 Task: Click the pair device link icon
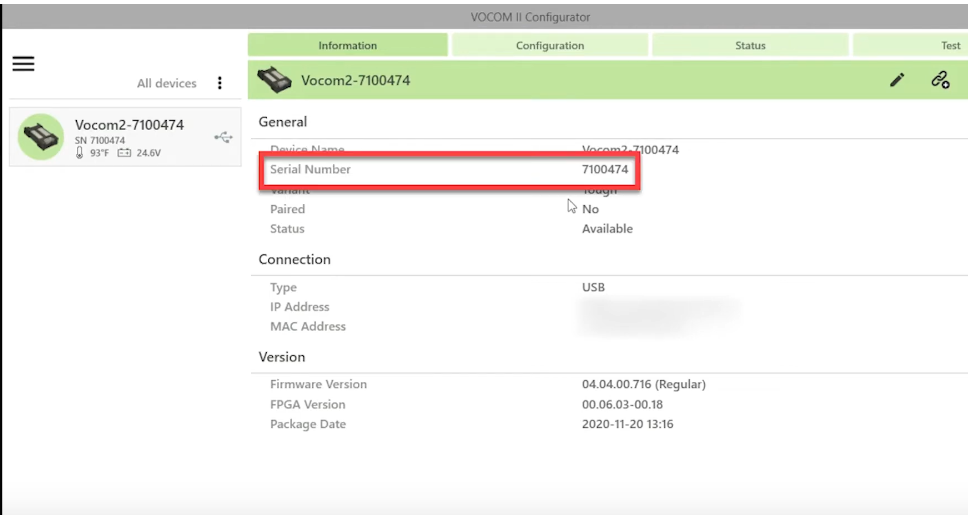[940, 80]
